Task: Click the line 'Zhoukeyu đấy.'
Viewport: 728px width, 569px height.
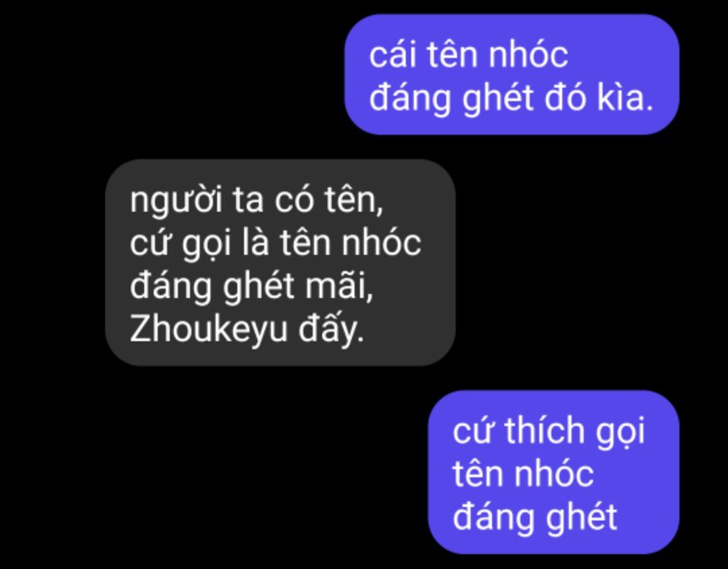Action: pyautogui.click(x=247, y=328)
